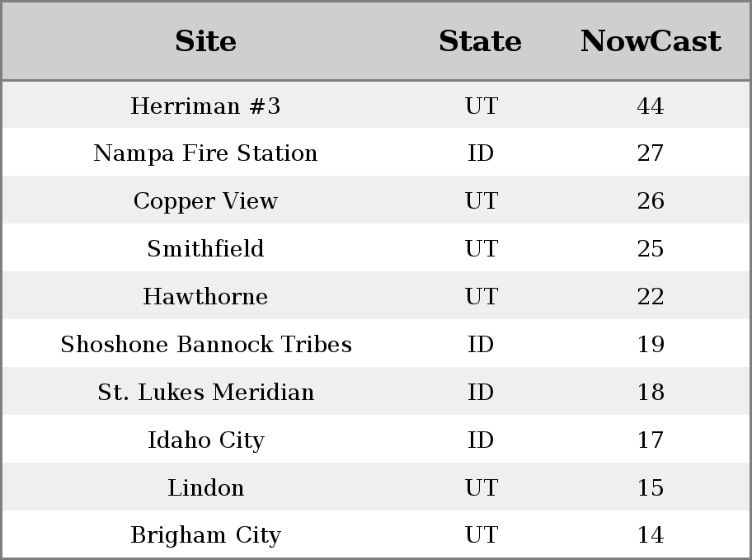Click NowCast value 44 for Herriman
The image size is (752, 560).
point(651,106)
